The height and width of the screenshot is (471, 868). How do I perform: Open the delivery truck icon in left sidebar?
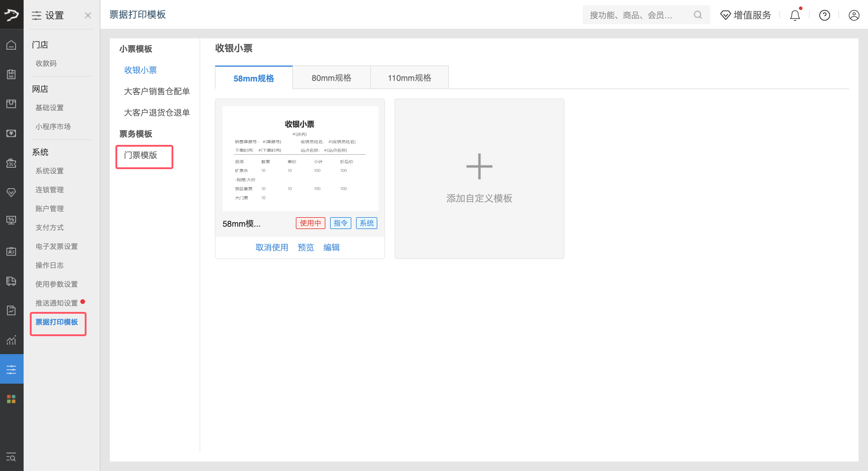pyautogui.click(x=12, y=282)
